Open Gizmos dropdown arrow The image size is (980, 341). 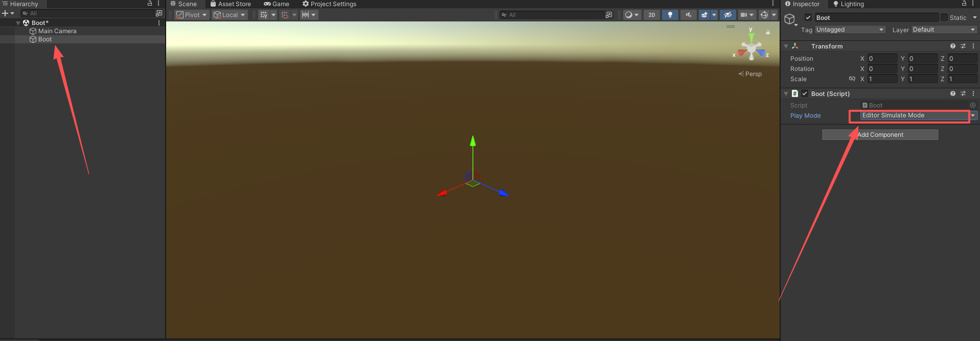(774, 15)
